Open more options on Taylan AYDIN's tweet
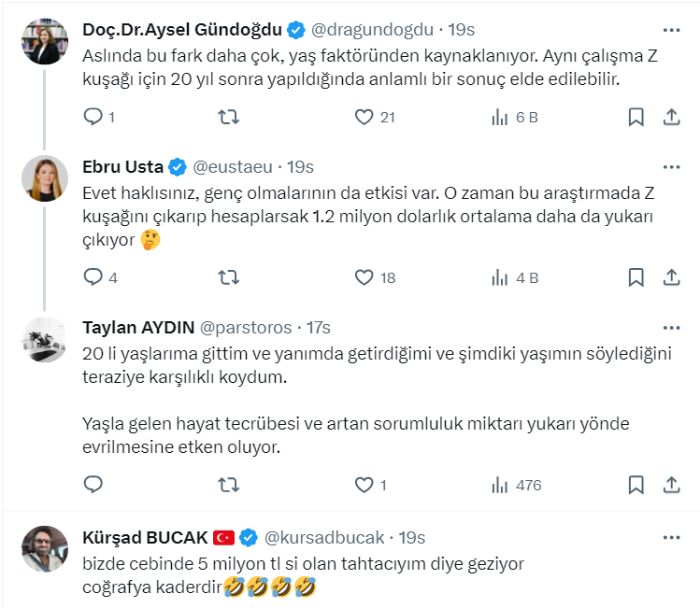The image size is (700, 608). point(671,328)
